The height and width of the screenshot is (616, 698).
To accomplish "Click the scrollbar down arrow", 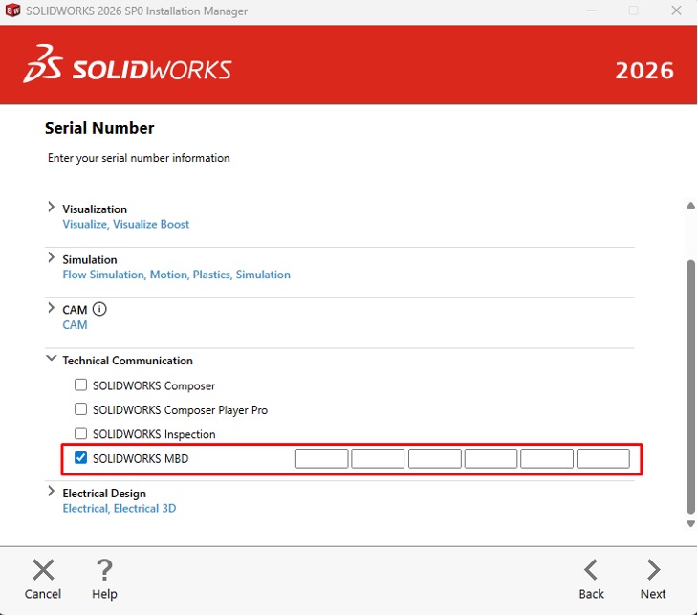I will click(x=690, y=524).
